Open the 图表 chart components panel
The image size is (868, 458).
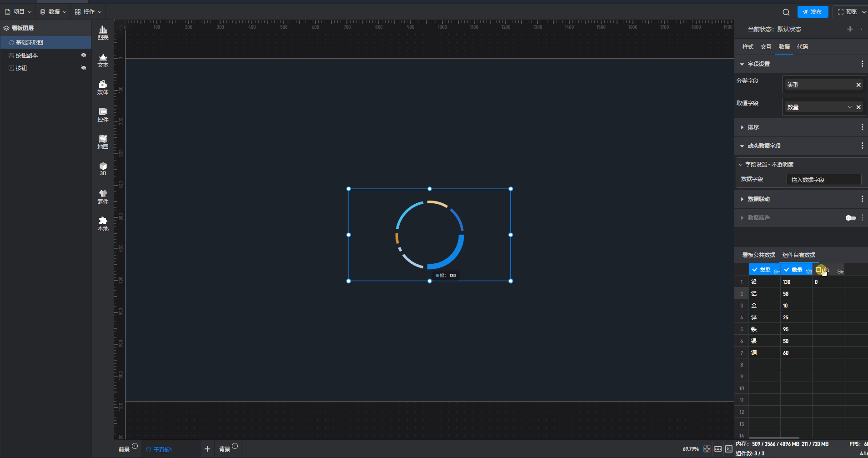[x=103, y=33]
